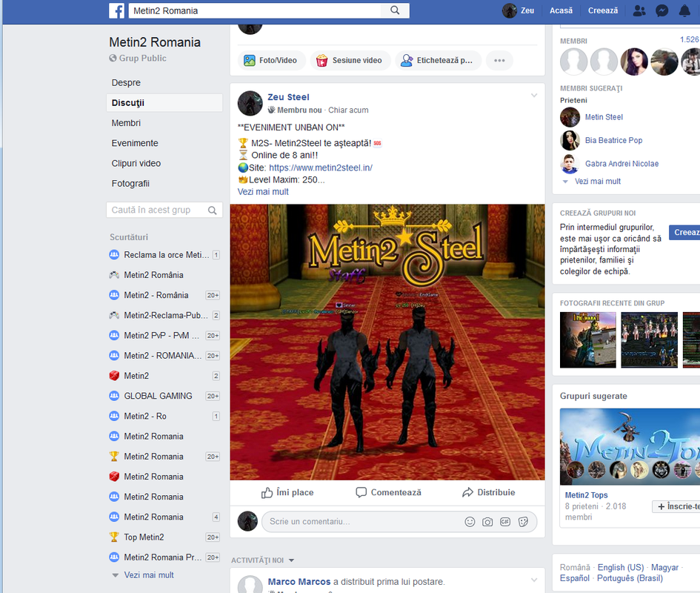Open Messenger icon in top bar
Image resolution: width=700 pixels, height=593 pixels.
(x=661, y=10)
